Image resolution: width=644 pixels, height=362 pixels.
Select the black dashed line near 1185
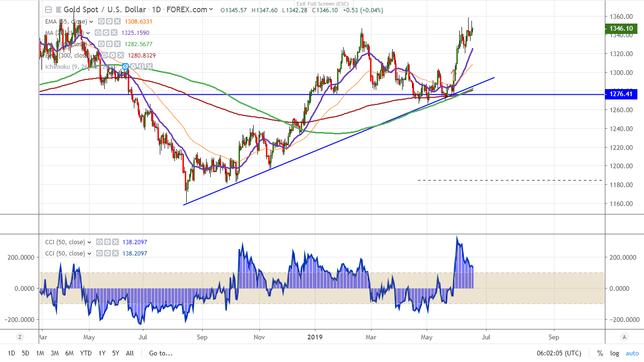click(510, 180)
